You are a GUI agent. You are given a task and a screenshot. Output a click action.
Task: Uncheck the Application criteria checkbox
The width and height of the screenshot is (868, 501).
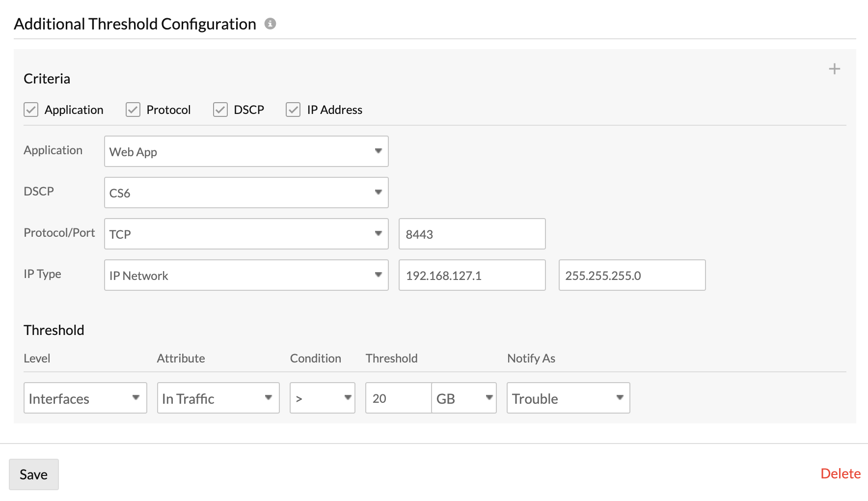30,110
